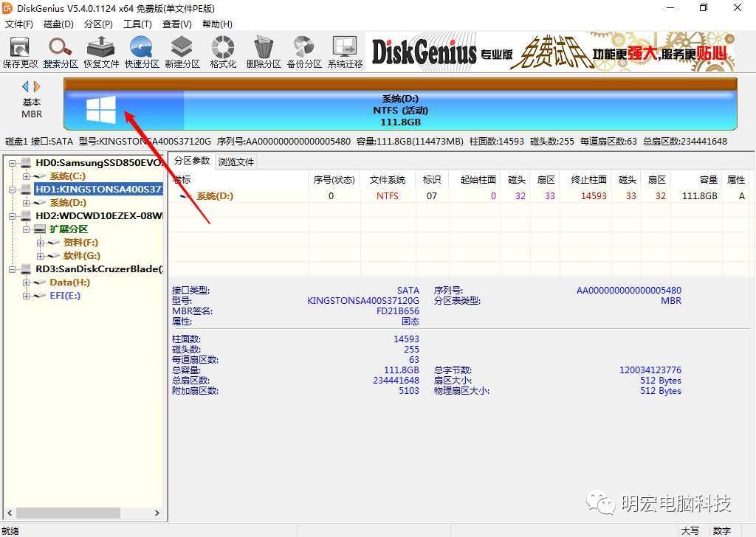Click the 容量 column header

click(x=695, y=180)
